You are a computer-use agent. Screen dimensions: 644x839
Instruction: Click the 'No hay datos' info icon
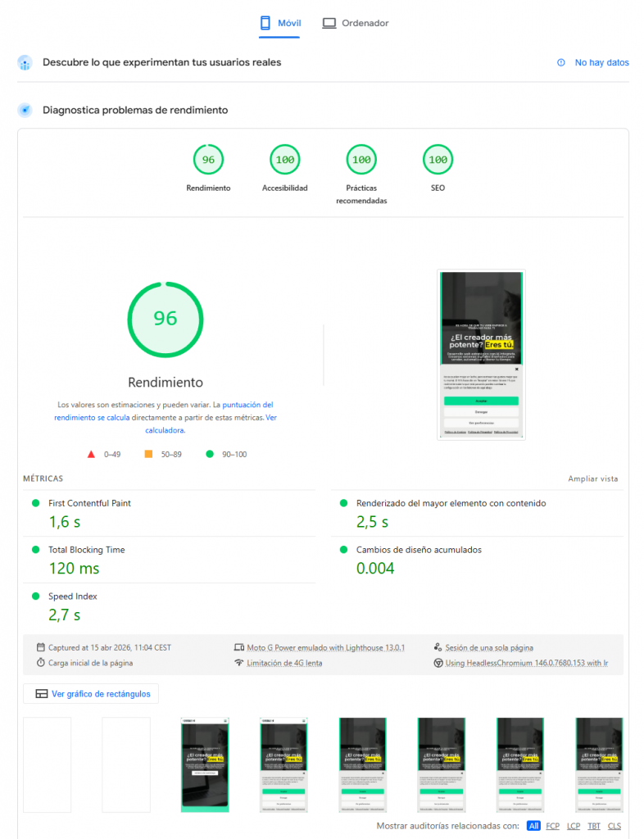561,62
